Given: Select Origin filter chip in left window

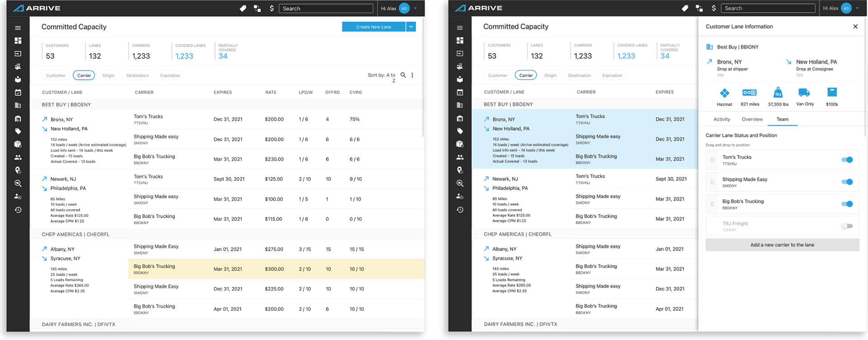Looking at the screenshot, I should point(108,76).
